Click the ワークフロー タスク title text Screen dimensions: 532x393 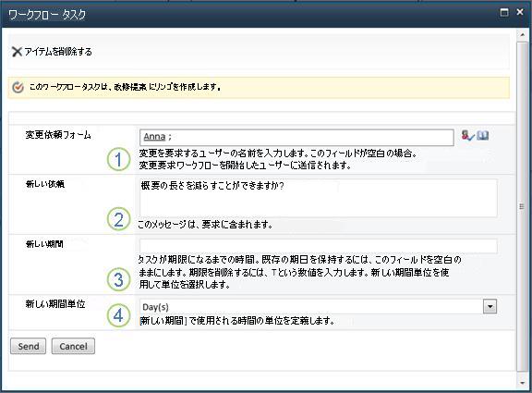(47, 15)
